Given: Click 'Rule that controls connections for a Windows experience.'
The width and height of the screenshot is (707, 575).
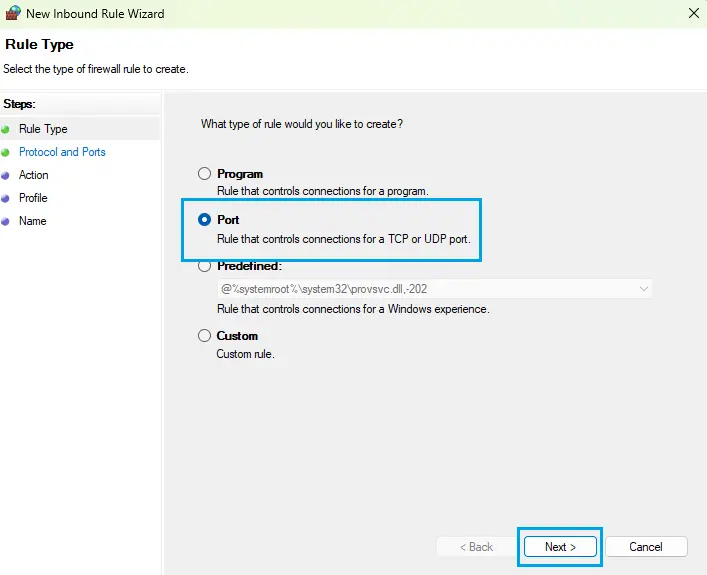Looking at the screenshot, I should click(x=353, y=309).
